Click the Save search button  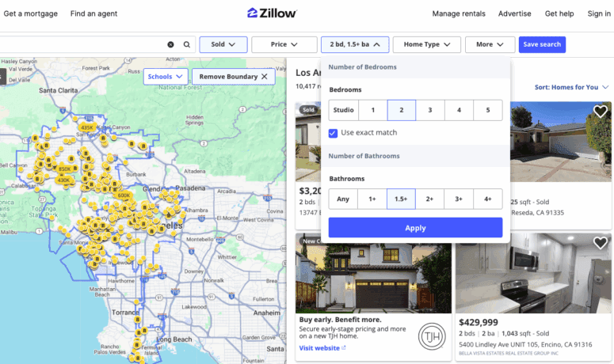pos(542,45)
